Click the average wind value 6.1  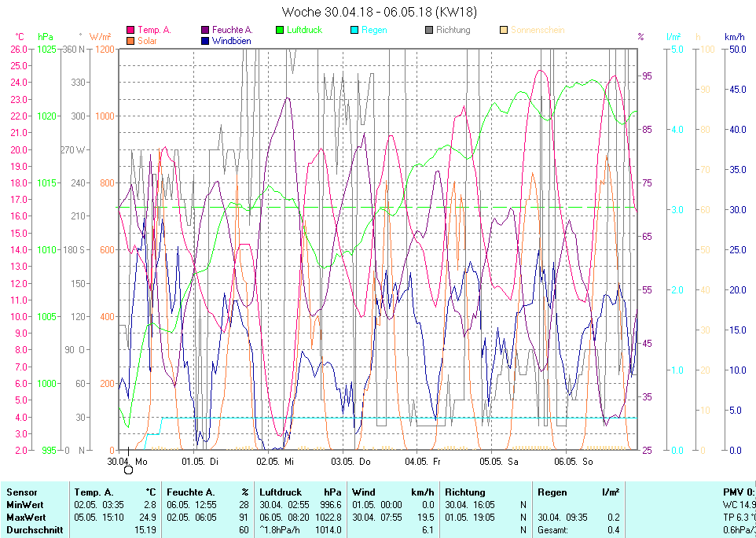click(x=428, y=530)
